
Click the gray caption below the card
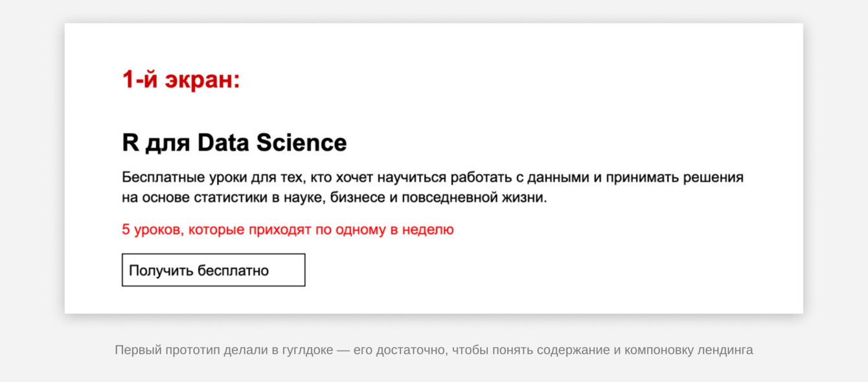point(433,350)
